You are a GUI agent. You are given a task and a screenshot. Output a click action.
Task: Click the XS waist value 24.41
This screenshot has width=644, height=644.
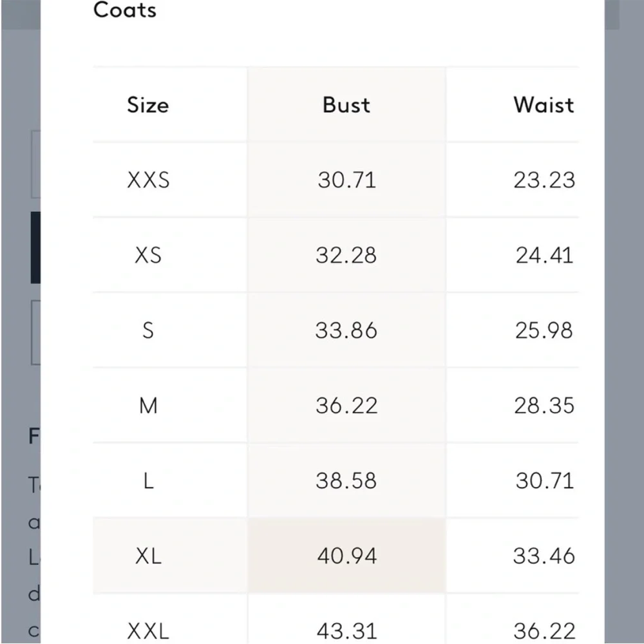click(x=544, y=255)
